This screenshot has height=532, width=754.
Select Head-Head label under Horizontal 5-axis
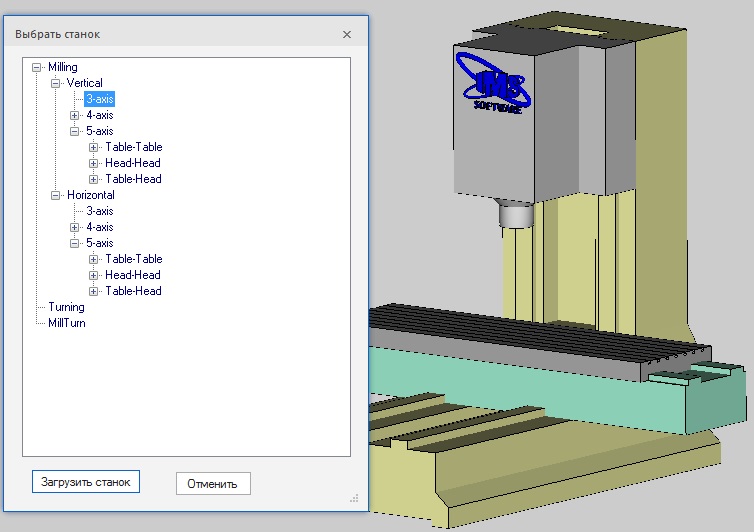(133, 275)
